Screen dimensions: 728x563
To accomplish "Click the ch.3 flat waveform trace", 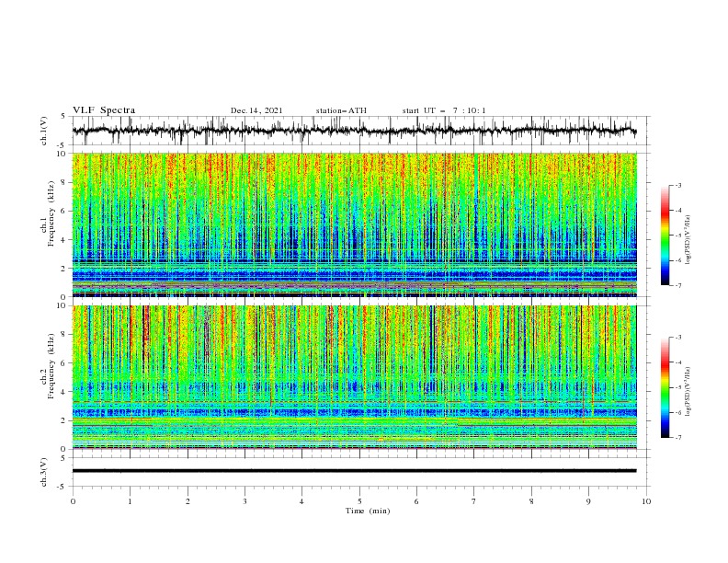I will [354, 471].
